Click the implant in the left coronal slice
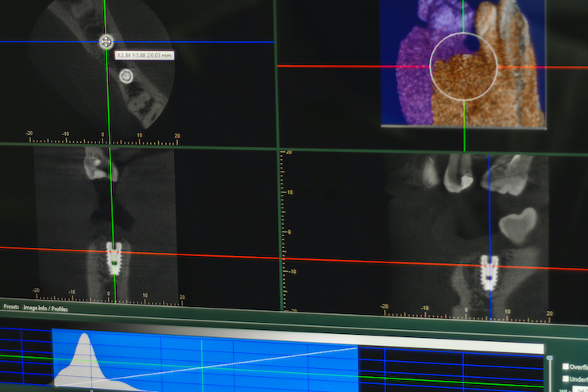The image size is (588, 392). (115, 258)
